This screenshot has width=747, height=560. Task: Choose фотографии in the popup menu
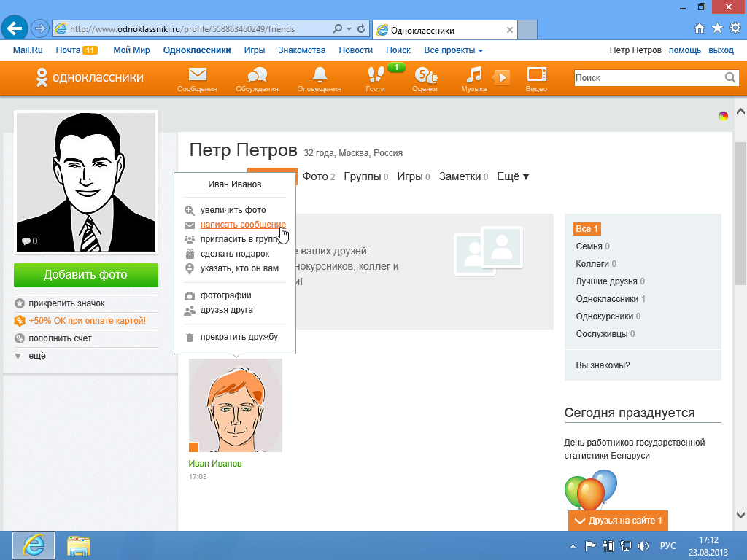click(226, 296)
